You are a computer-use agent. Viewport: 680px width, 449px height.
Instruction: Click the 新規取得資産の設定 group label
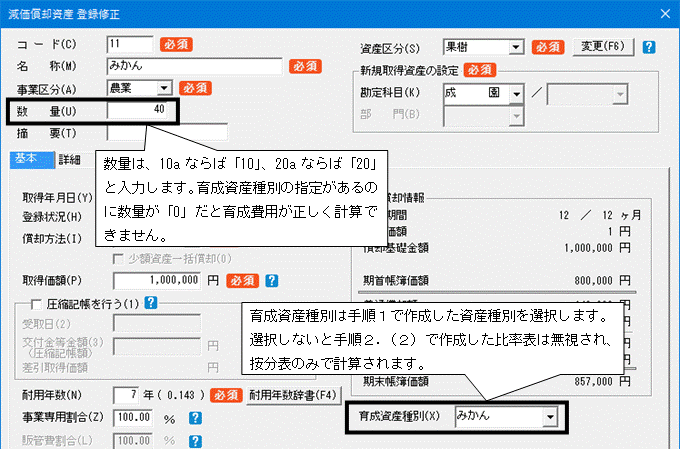(409, 71)
